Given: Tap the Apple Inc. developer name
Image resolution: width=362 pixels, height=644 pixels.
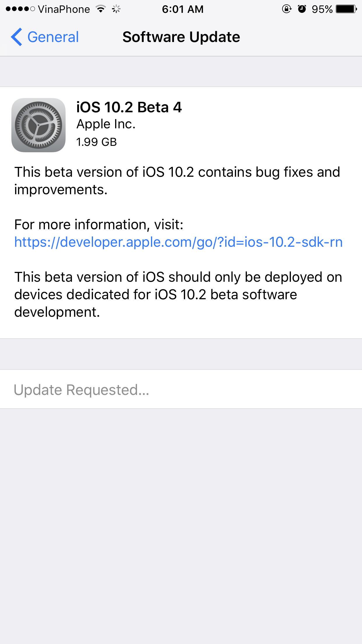Looking at the screenshot, I should click(x=106, y=124).
